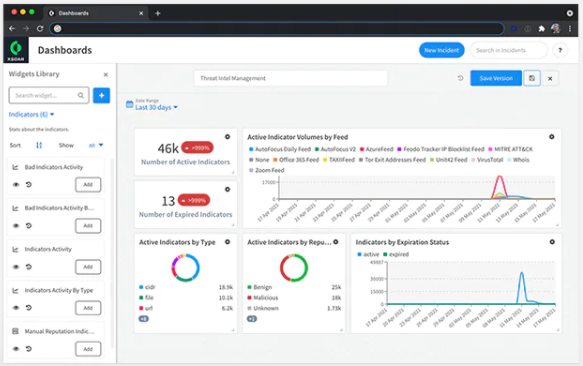Add Indicators Activity By Type widget

(x=88, y=308)
